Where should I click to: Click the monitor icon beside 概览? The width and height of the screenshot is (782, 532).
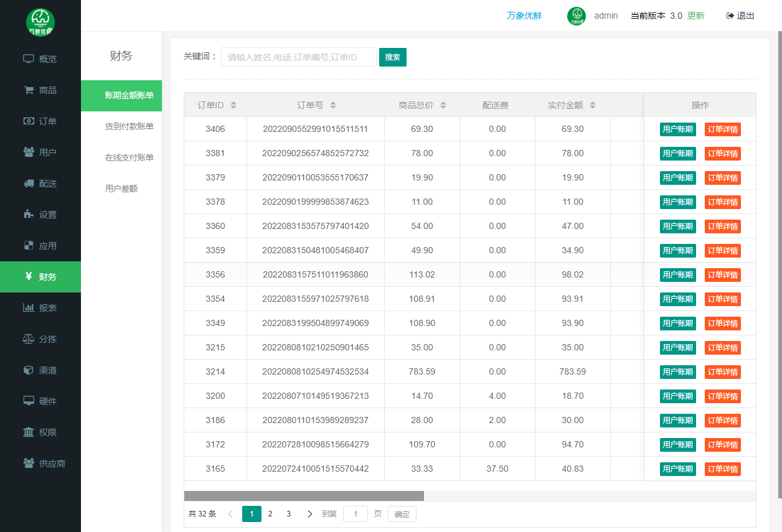[x=29, y=59]
